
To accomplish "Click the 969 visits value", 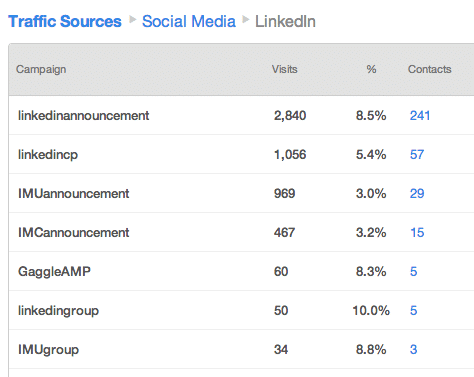I will (284, 193).
